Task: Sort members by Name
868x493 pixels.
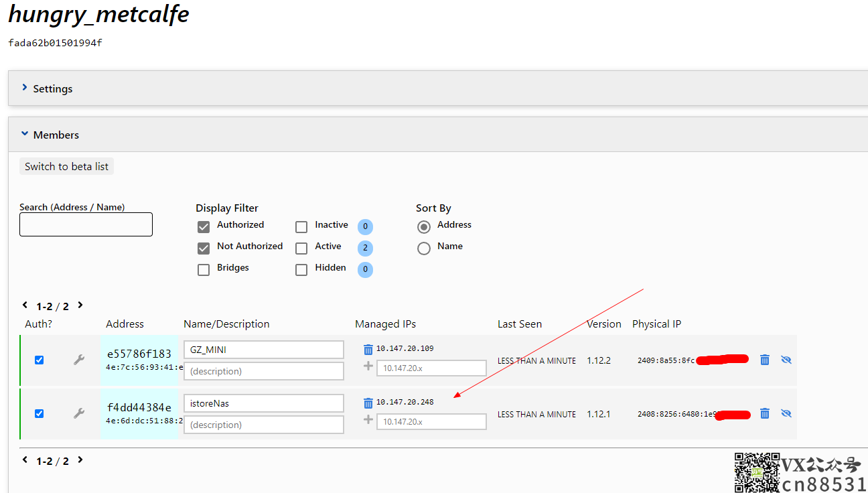Action: point(424,248)
